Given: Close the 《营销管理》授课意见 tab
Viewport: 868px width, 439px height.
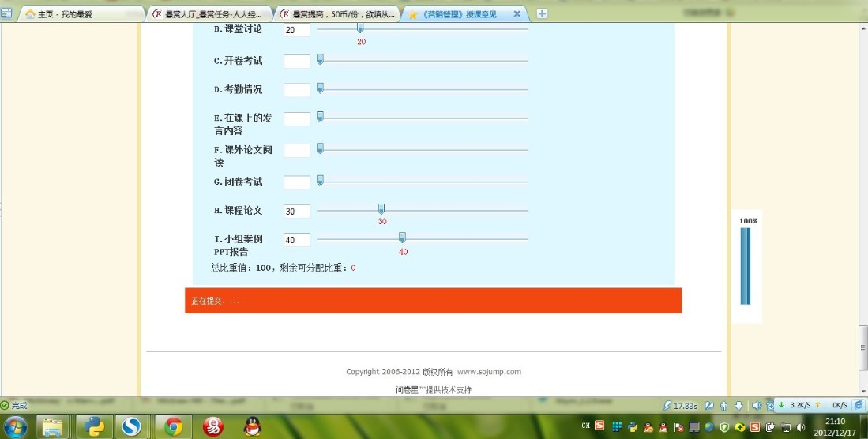Looking at the screenshot, I should [x=517, y=14].
